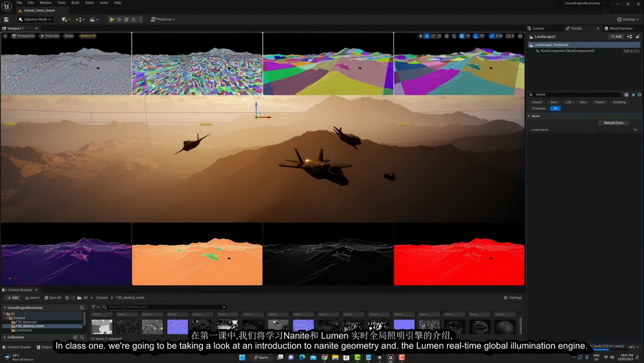The width and height of the screenshot is (644, 363).
Task: Click the blueprint/script icon next to Add
Action: coord(630,37)
